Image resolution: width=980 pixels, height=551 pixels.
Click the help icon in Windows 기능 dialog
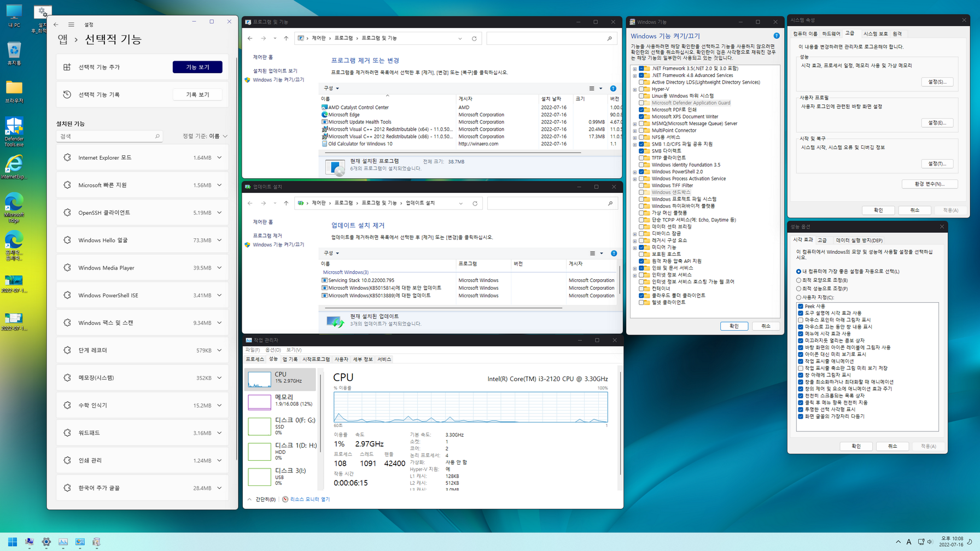point(776,36)
